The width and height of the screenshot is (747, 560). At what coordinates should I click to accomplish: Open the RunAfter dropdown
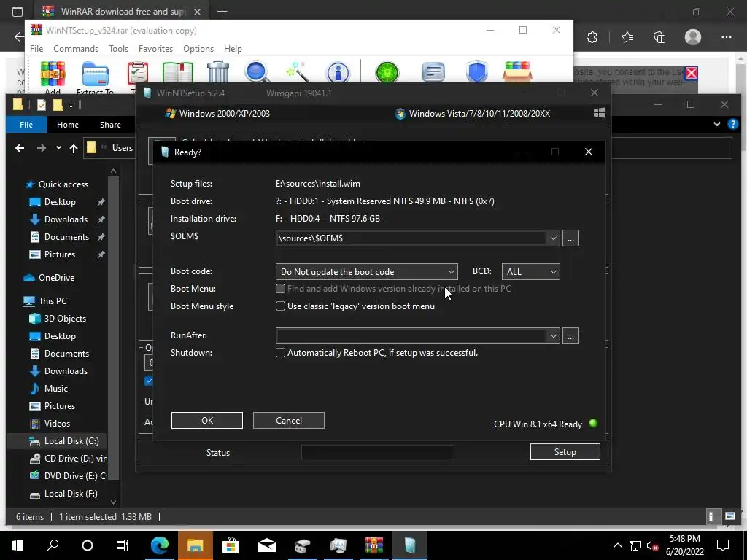553,336
